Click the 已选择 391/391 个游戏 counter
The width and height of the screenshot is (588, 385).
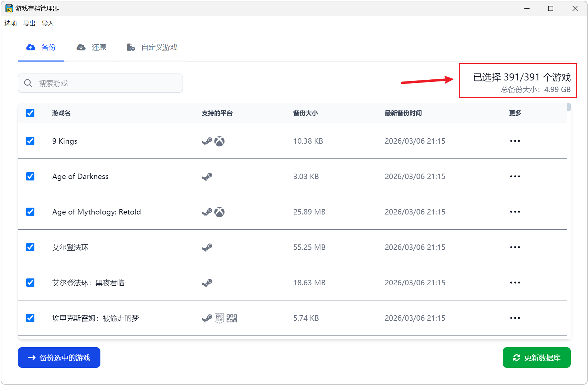[522, 77]
